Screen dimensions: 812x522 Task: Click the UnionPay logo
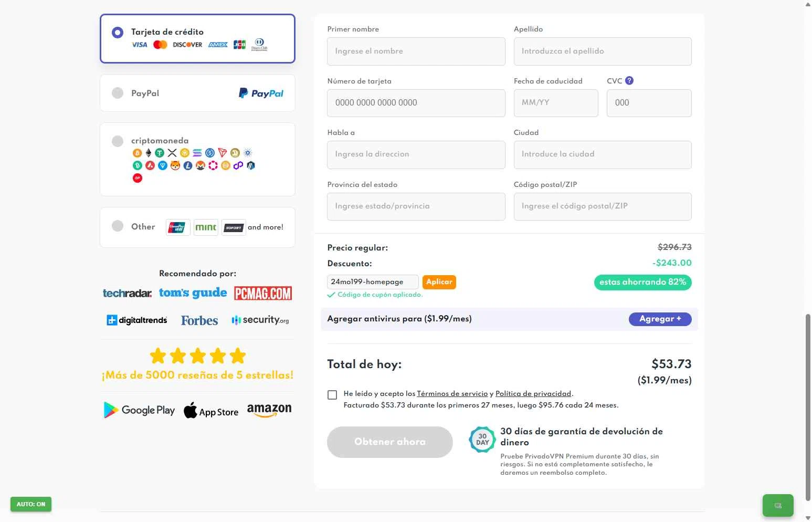[x=177, y=227]
